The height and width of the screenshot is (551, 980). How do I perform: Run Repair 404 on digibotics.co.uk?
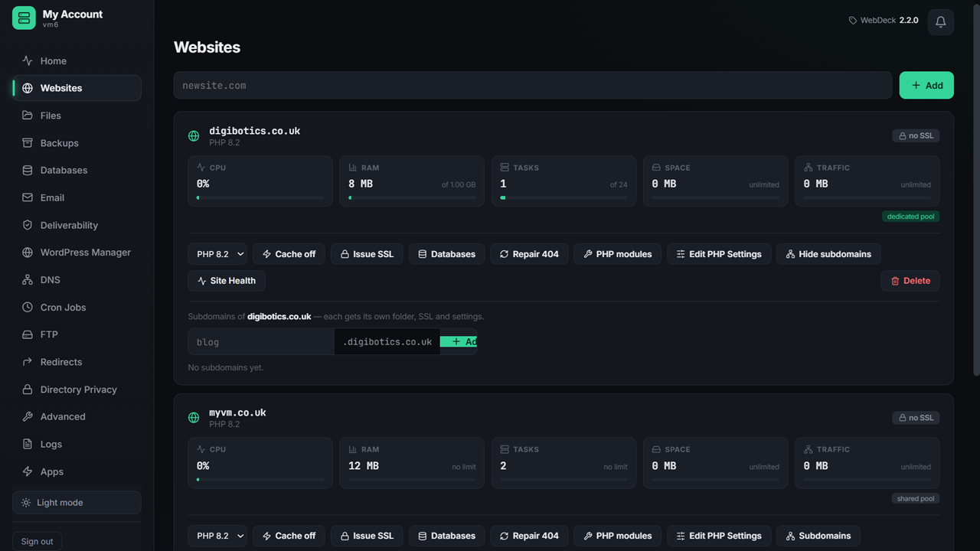[529, 254]
